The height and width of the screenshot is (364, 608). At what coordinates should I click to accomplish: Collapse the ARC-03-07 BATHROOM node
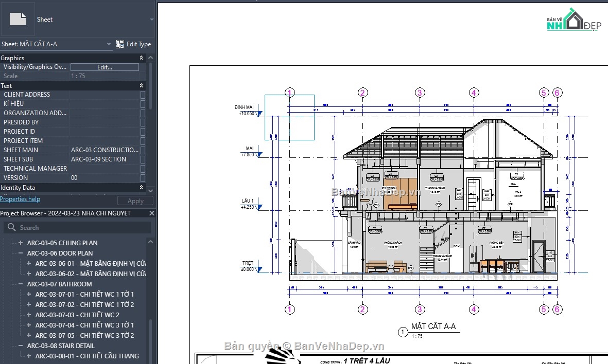click(x=21, y=284)
